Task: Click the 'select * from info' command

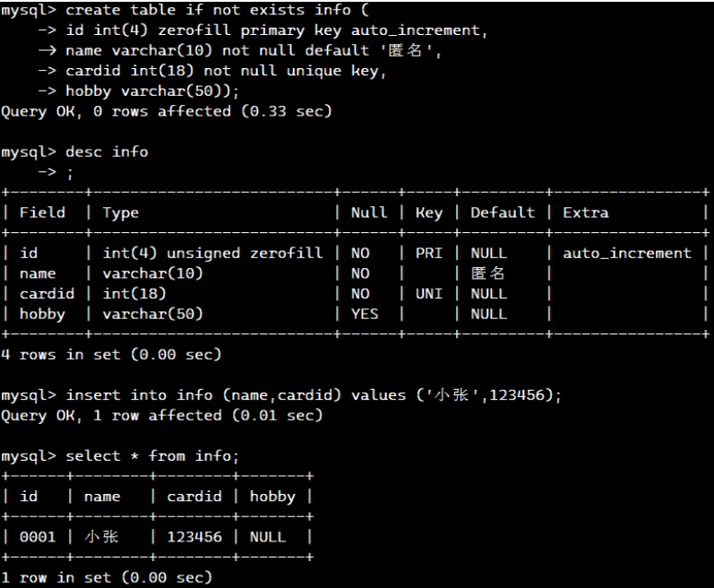Action: 152,456
